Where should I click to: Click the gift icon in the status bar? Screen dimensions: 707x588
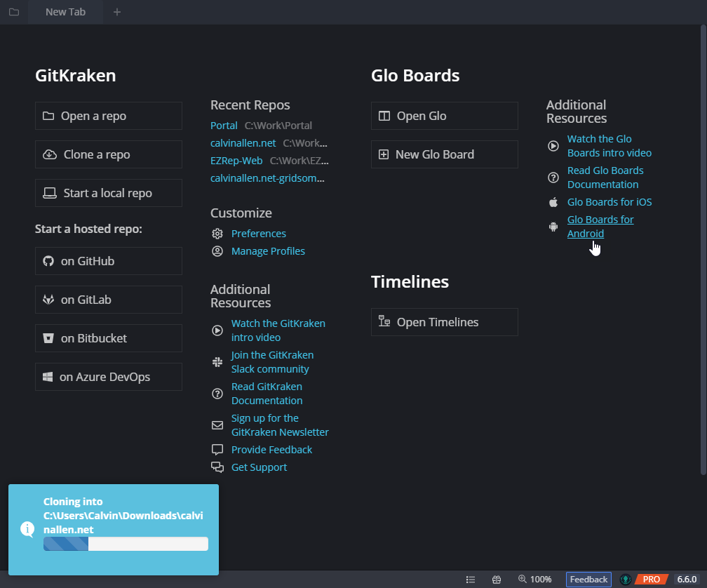(497, 580)
